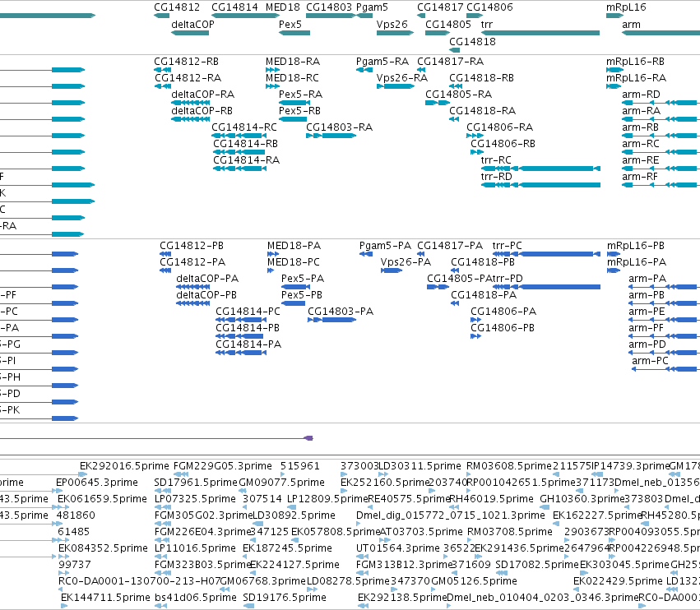Select the 'Pgam5' gene label in top track
700x610 pixels.
click(372, 7)
